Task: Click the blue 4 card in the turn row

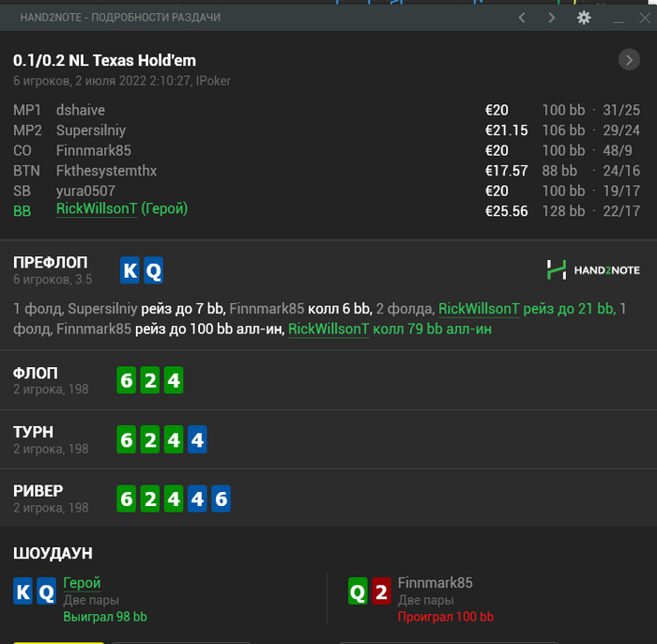Action: tap(197, 439)
